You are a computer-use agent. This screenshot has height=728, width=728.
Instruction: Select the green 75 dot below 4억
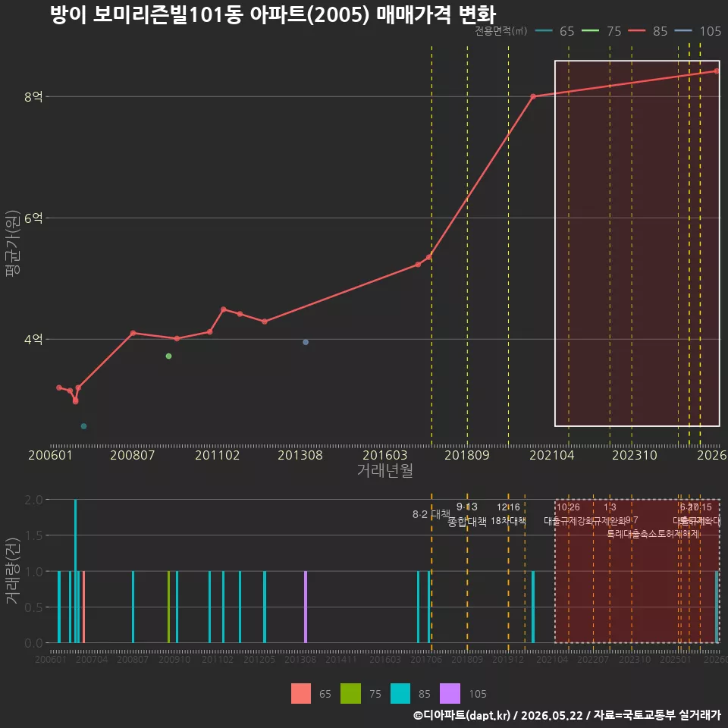(x=168, y=356)
